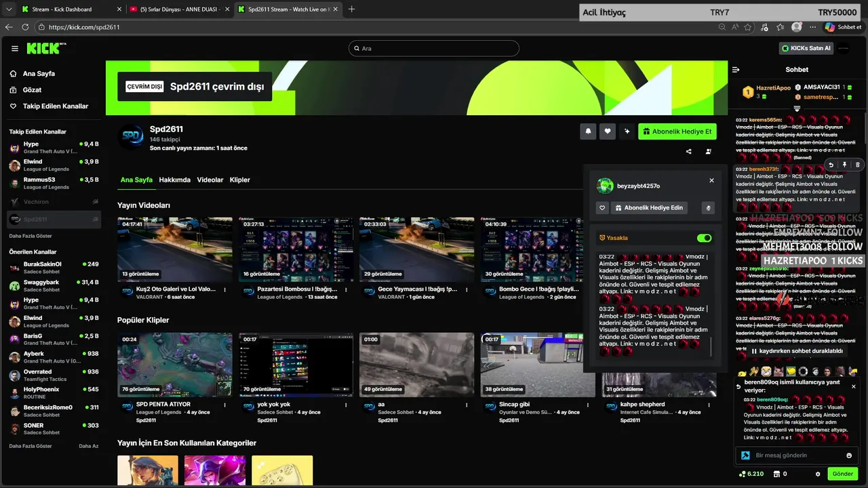
Task: Click the gavel moderator icon in message box
Action: 745,455
